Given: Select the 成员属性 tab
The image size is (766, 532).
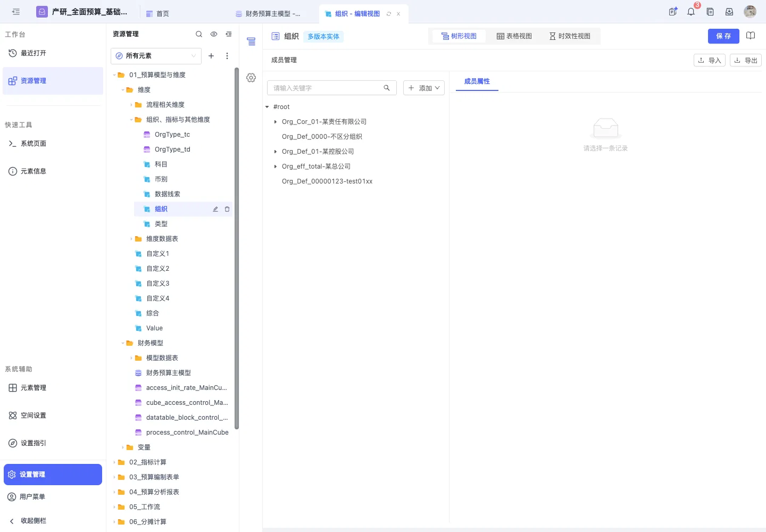Looking at the screenshot, I should pyautogui.click(x=477, y=81).
